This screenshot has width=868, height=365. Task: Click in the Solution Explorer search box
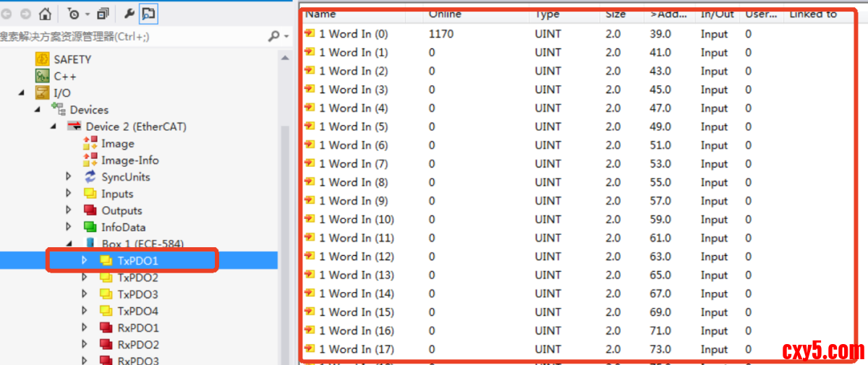coord(130,36)
